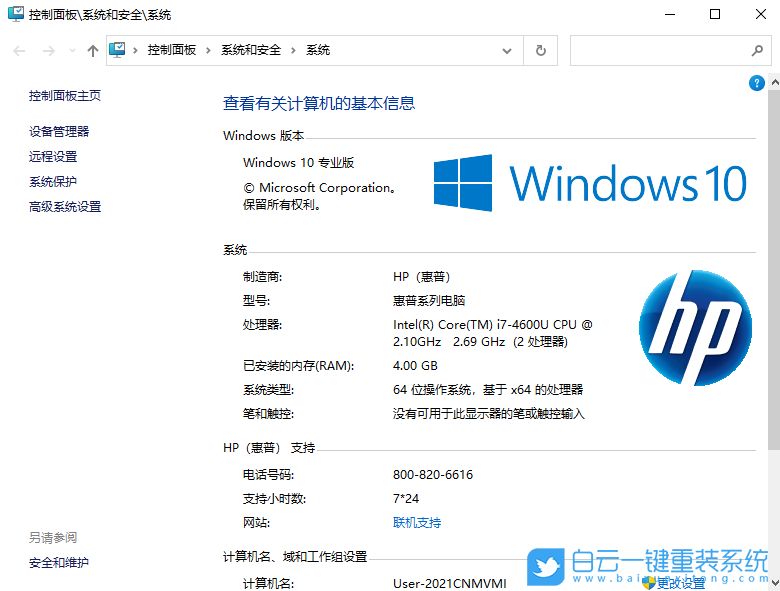This screenshot has height=591, width=780.
Task: Open 控制面板主页 link
Action: (x=65, y=96)
